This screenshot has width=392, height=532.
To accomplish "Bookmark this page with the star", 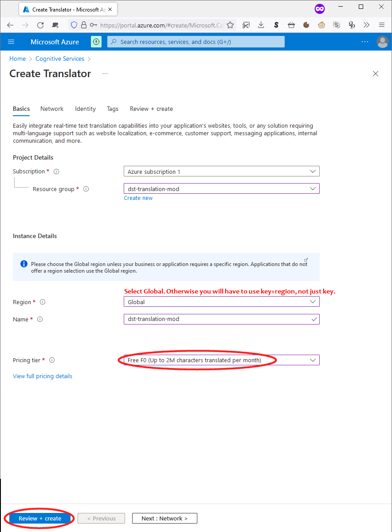I will tap(230, 25).
